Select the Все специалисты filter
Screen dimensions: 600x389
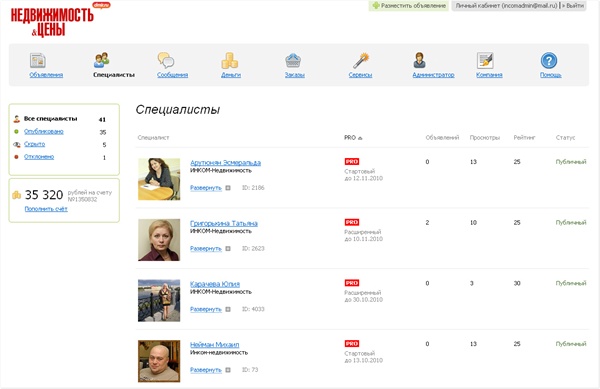point(51,119)
